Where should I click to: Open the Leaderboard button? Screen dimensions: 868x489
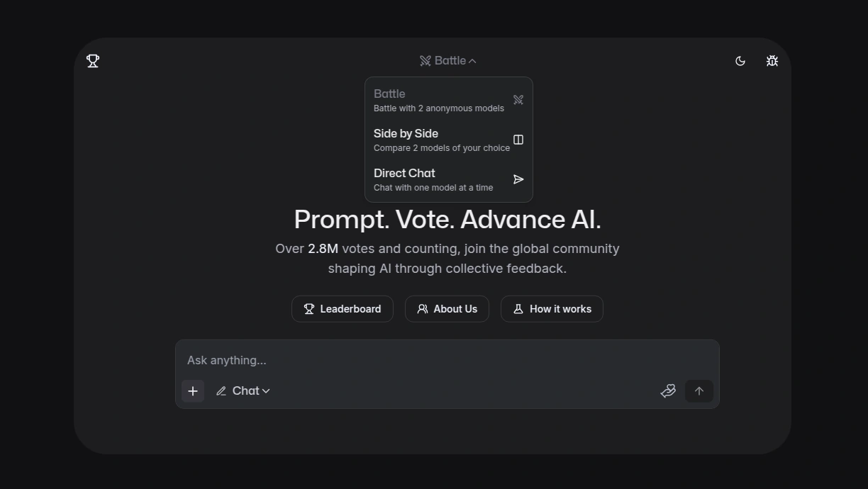coord(343,309)
